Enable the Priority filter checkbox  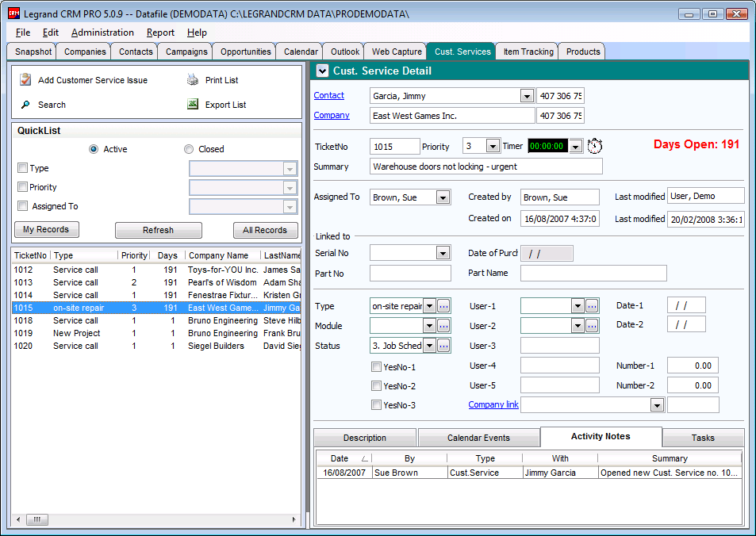22,186
